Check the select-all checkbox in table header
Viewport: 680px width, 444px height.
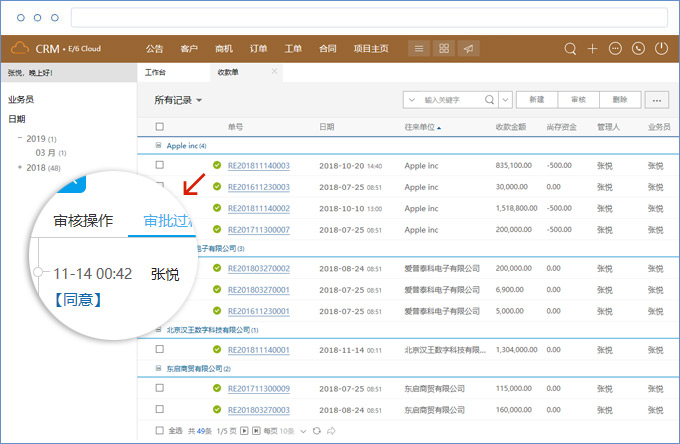point(159,127)
